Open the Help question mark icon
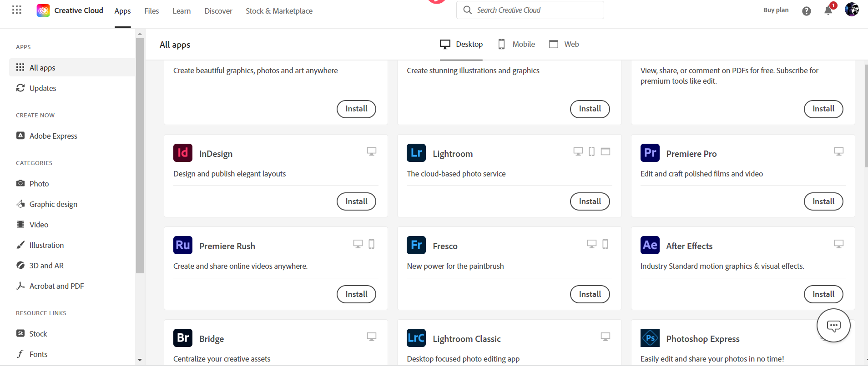 coord(806,11)
